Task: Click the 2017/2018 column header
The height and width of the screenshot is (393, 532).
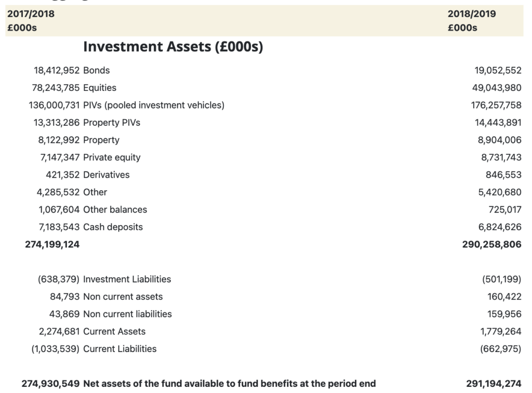Action: point(31,14)
